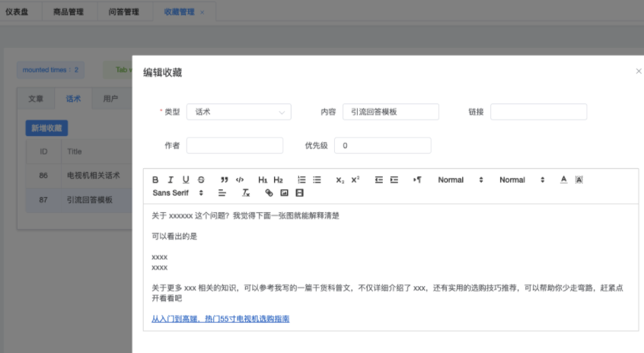Select table row with ID 86
Image resolution: width=644 pixels, height=353 pixels.
pos(79,176)
